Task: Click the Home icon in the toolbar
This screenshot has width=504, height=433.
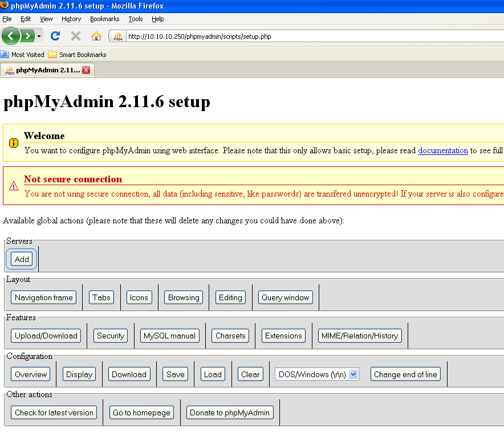Action: [x=96, y=35]
